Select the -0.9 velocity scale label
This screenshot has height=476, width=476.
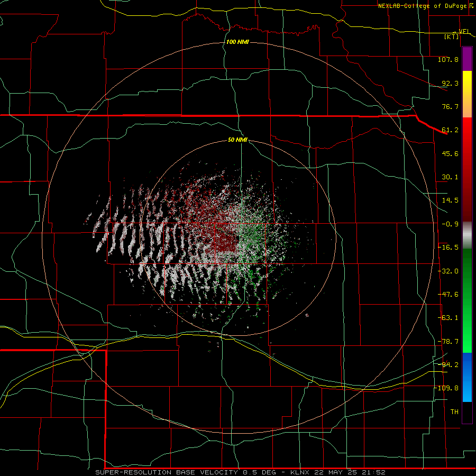tap(450, 224)
